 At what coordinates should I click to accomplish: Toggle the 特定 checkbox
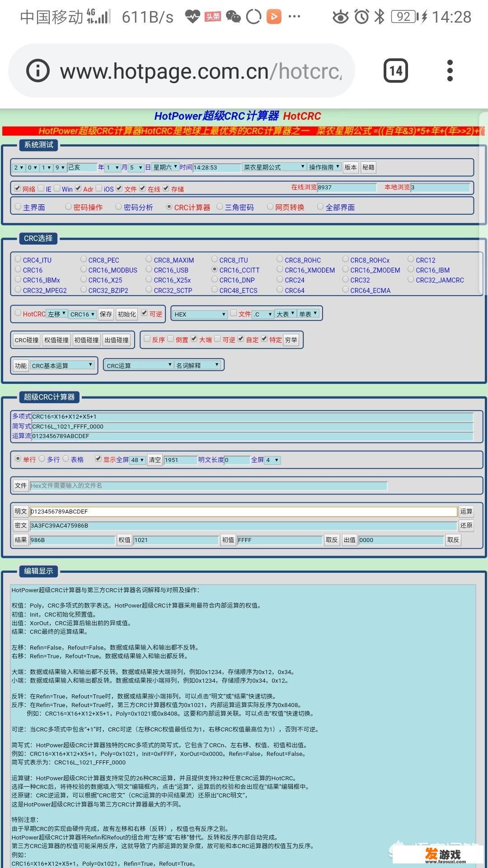pyautogui.click(x=264, y=339)
